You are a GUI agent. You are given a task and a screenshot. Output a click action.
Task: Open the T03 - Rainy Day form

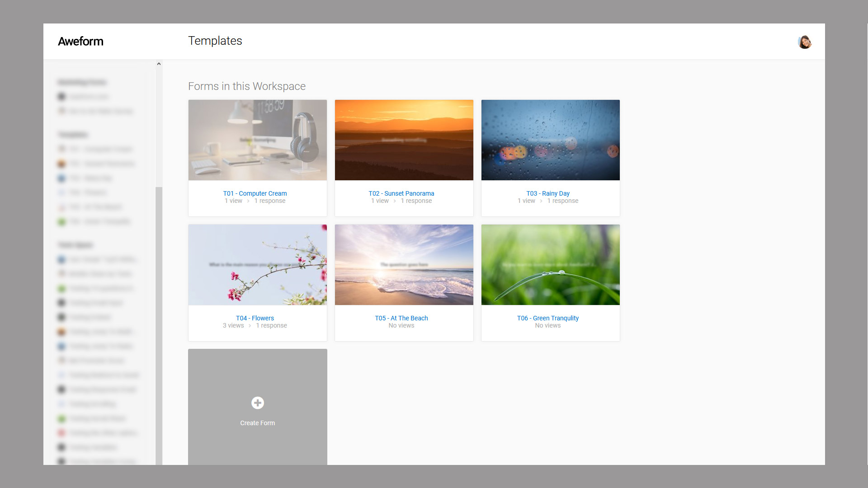point(548,193)
